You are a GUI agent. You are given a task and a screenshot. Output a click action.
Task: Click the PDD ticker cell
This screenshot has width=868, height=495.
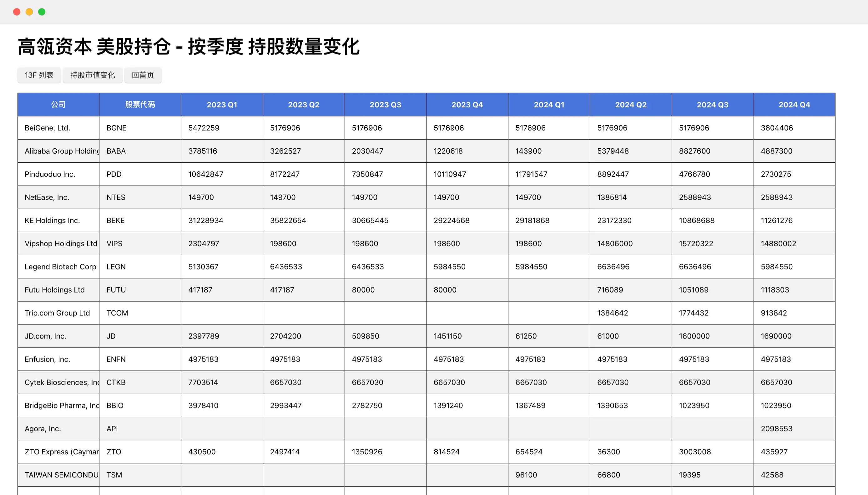click(x=140, y=174)
